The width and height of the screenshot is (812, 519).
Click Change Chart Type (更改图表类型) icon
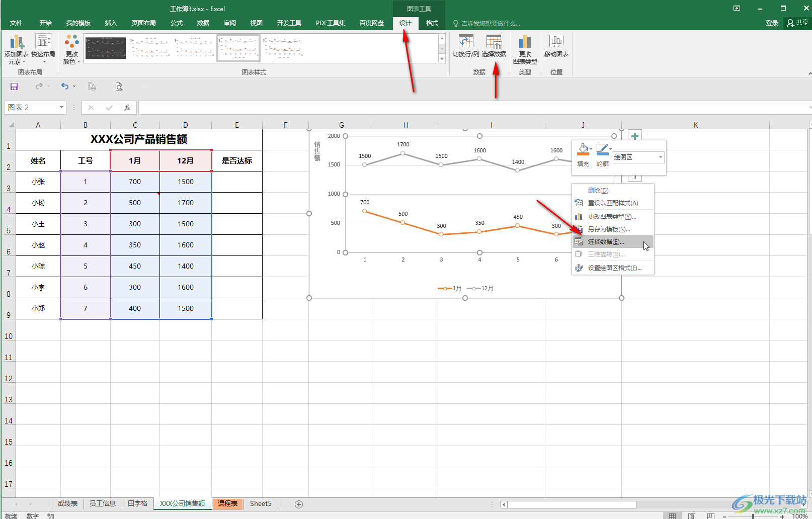pyautogui.click(x=525, y=42)
